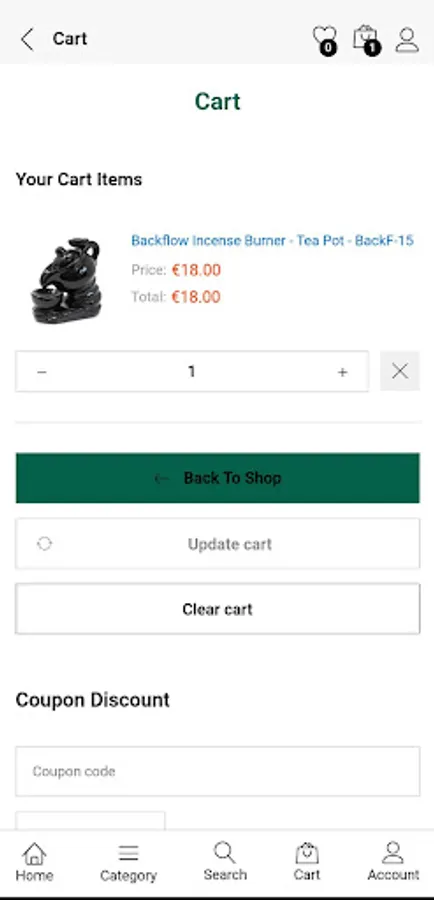Tap the teapot incense burner thumbnail

click(66, 280)
